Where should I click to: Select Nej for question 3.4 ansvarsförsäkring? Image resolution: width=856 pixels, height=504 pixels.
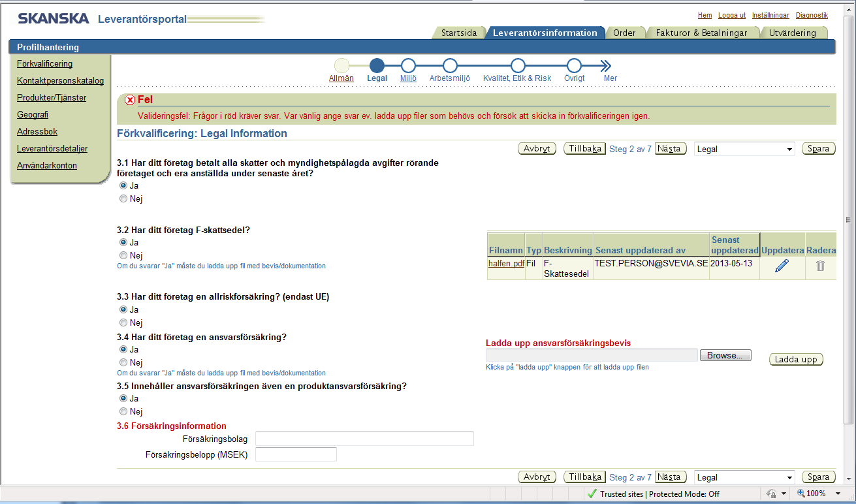point(123,362)
